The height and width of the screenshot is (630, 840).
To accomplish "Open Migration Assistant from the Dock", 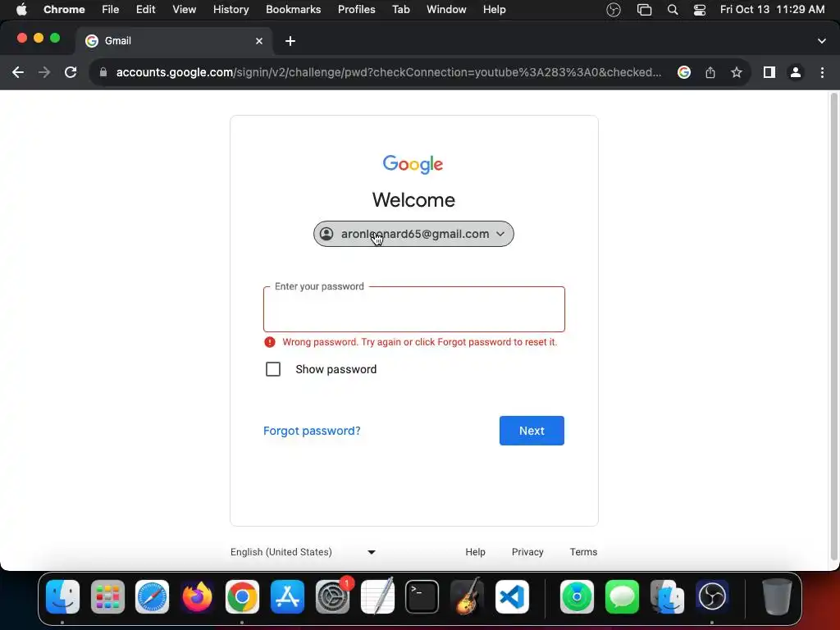I will pyautogui.click(x=667, y=596).
